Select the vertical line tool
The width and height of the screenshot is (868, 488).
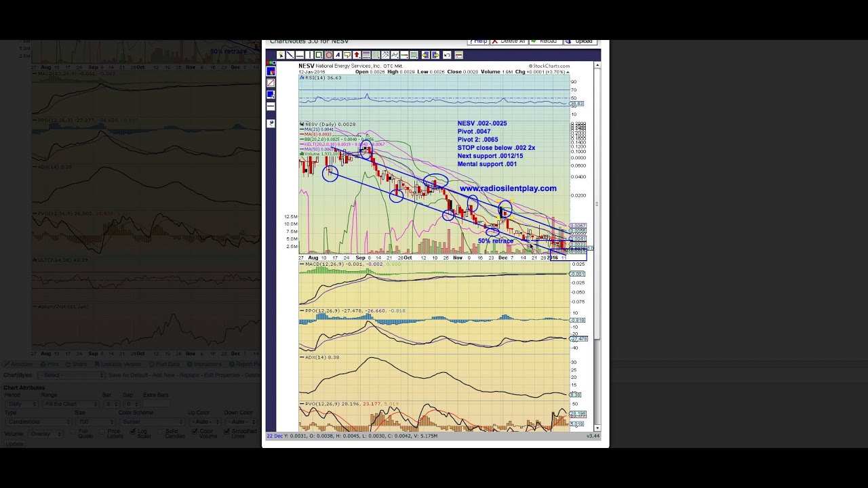pyautogui.click(x=309, y=55)
